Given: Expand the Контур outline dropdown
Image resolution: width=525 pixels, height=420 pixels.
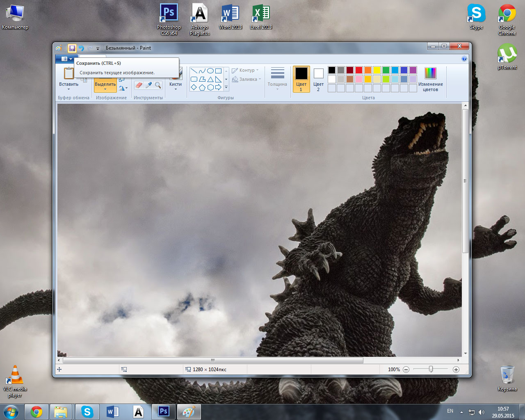Looking at the screenshot, I should pos(245,70).
